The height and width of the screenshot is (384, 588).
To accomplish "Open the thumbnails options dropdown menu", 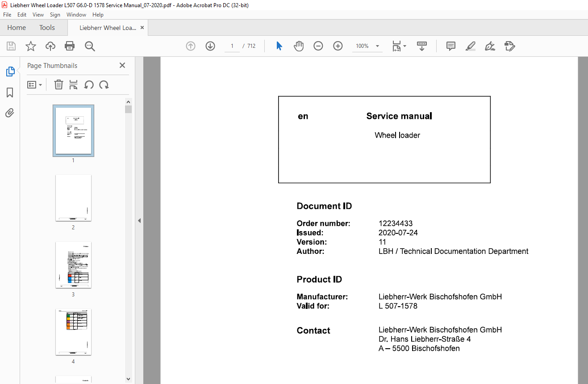I will coord(35,84).
